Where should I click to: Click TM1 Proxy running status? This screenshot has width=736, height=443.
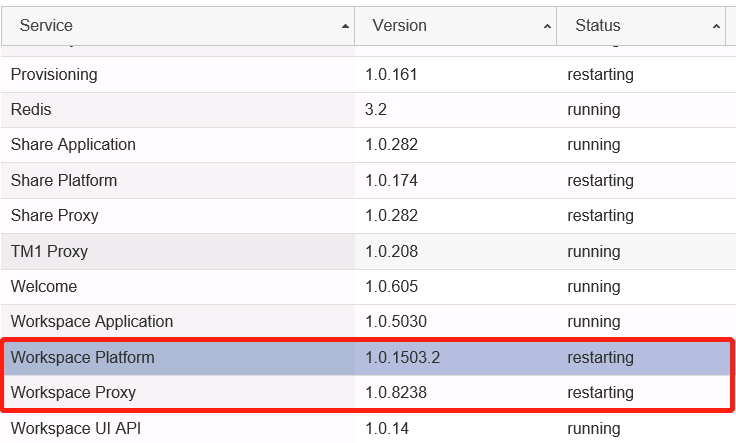(x=594, y=252)
